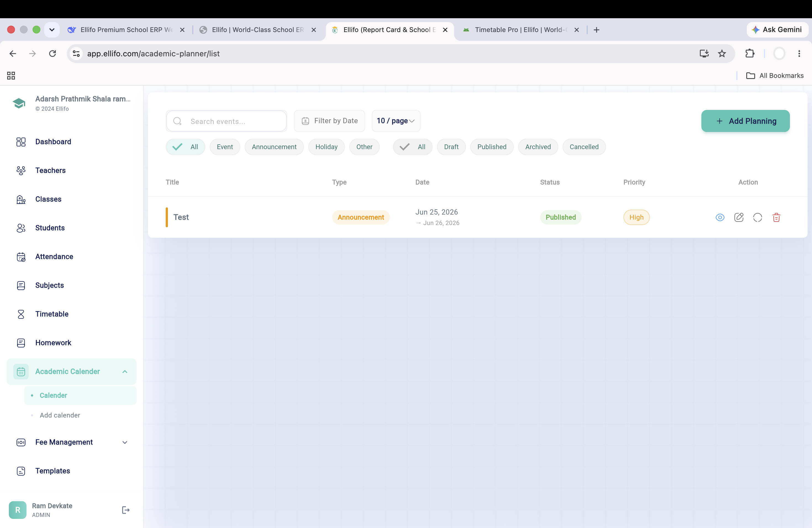812x528 pixels.
Task: Click the Chrome profile avatar icon
Action: point(779,54)
